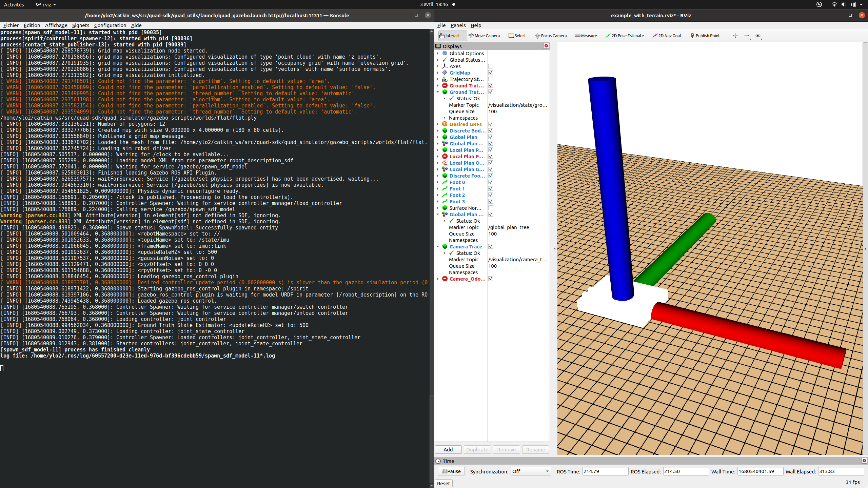Screen dimensions: 868x488
Task: Click the GridMap display icon
Action: pyautogui.click(x=445, y=73)
